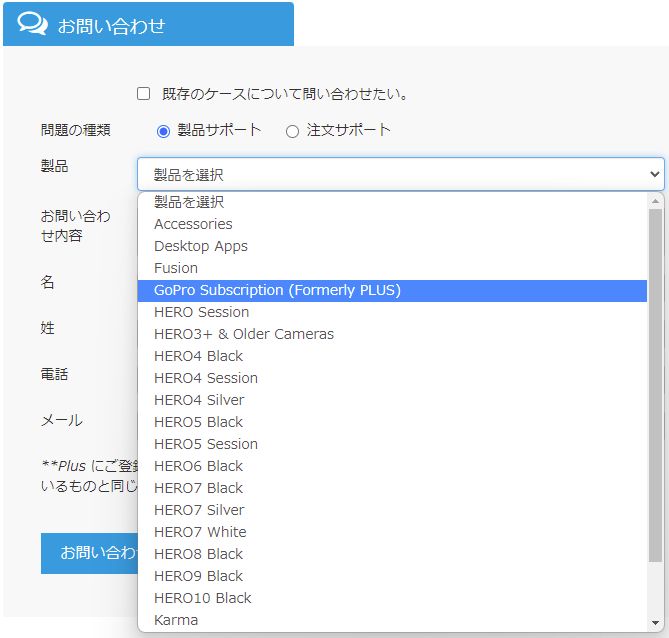Select HERO Session option
The height and width of the screenshot is (638, 669).
392,312
